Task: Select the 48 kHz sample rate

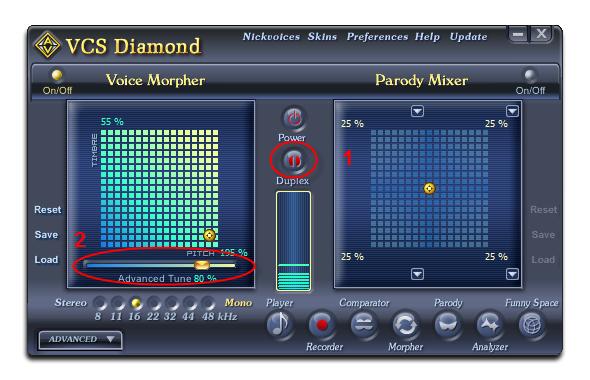Action: point(207,303)
